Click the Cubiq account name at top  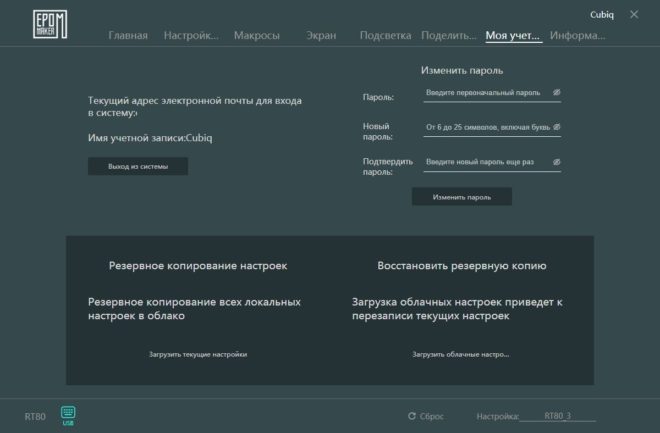click(601, 15)
